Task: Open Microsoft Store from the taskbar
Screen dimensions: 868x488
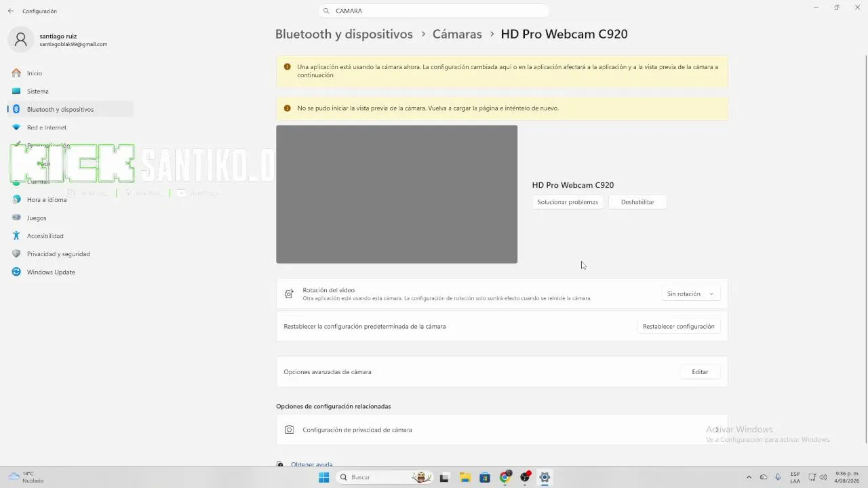Action: [484, 477]
